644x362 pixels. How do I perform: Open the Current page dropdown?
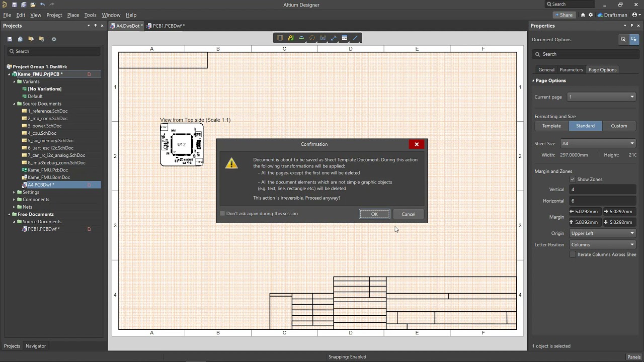tap(602, 97)
